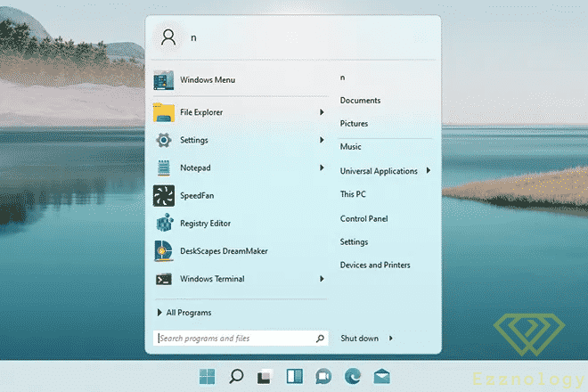
Task: Click the Start button on taskbar
Action: (207, 376)
